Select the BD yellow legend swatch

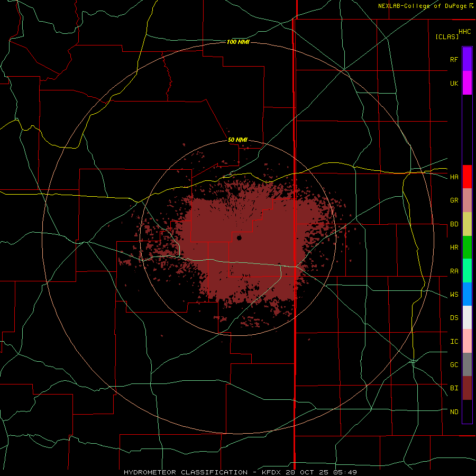467,224
